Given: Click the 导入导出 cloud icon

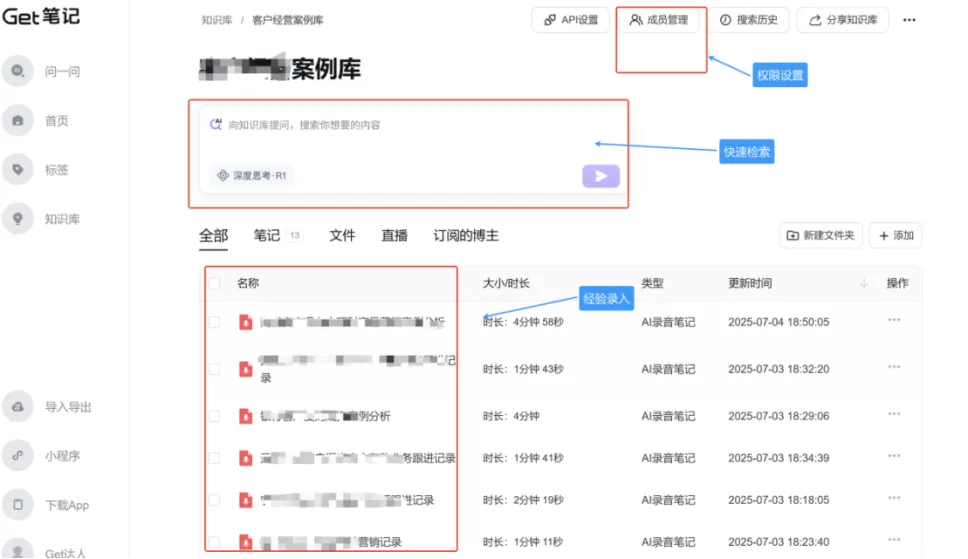Looking at the screenshot, I should tap(18, 406).
